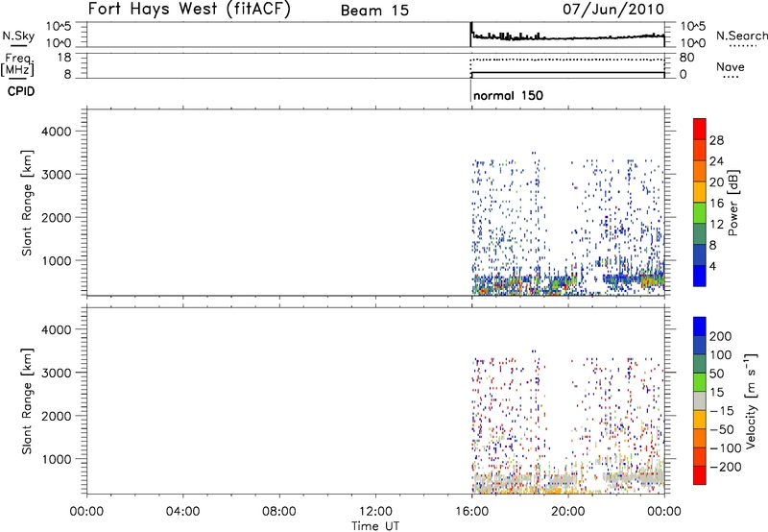Click the "100" Velocity colorbar label

pyautogui.click(x=721, y=355)
